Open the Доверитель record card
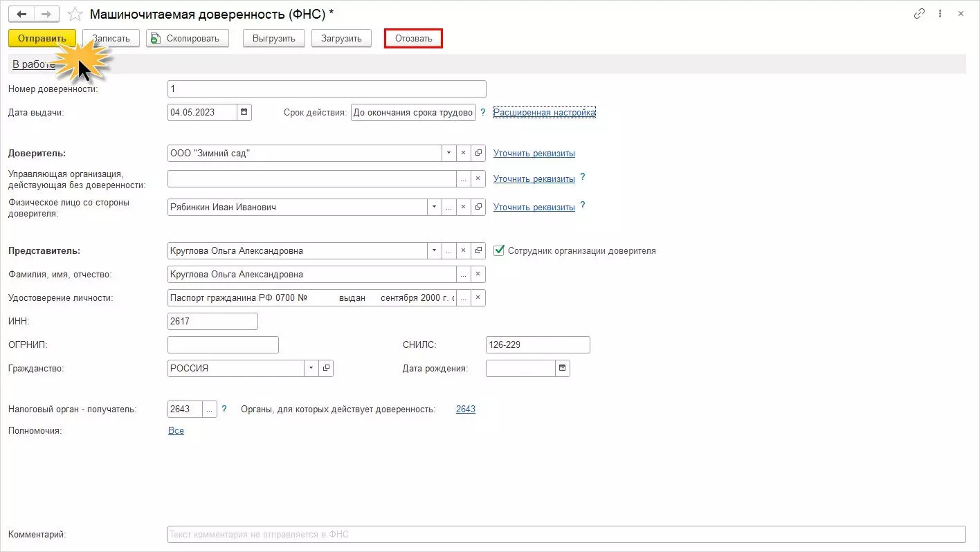Viewport: 980px width, 552px height. pyautogui.click(x=478, y=153)
